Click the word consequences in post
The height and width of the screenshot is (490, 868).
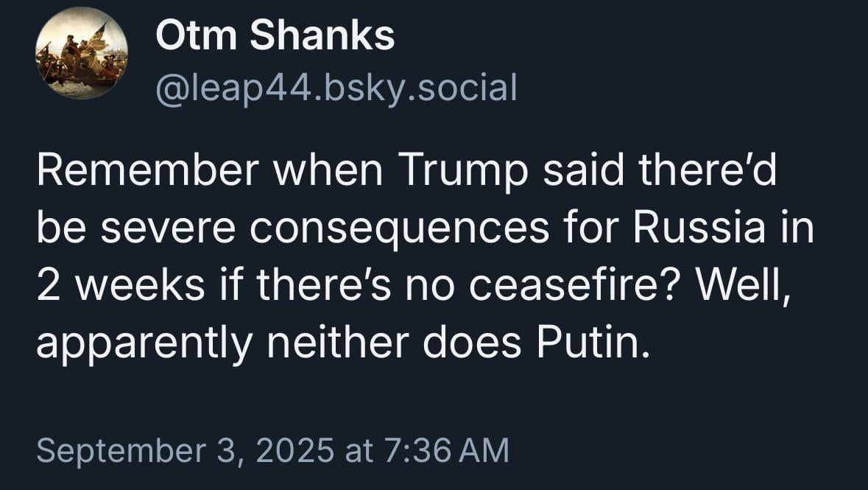[399, 229]
